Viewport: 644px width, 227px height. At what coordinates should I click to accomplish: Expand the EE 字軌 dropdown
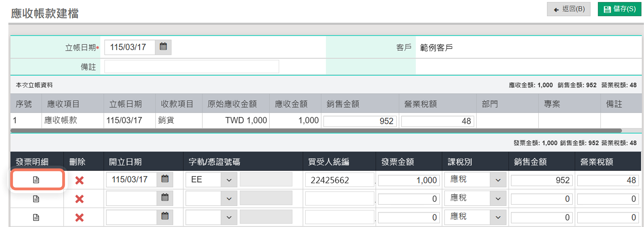229,180
